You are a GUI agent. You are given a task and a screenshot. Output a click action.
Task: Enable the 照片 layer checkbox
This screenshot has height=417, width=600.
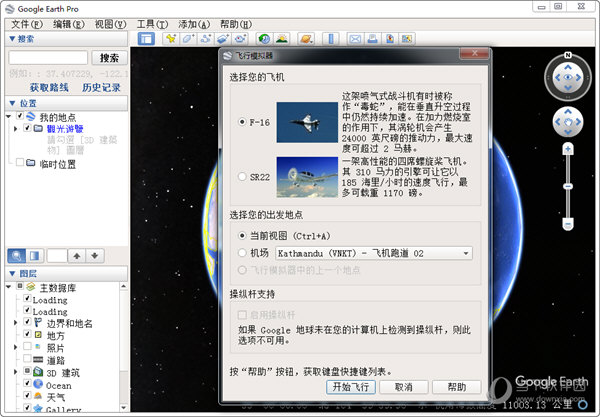click(x=27, y=346)
